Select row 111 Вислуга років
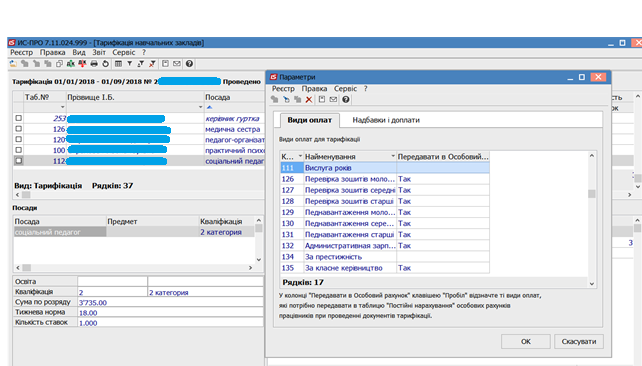Image resolution: width=642 pixels, height=366 pixels. [385, 167]
